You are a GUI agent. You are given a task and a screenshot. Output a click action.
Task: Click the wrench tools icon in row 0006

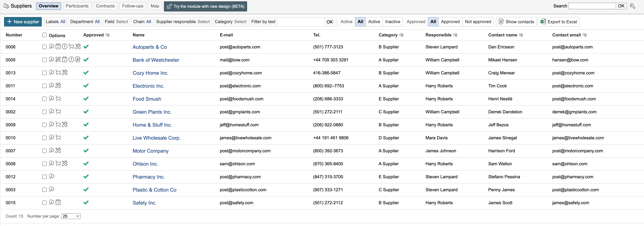[78, 47]
